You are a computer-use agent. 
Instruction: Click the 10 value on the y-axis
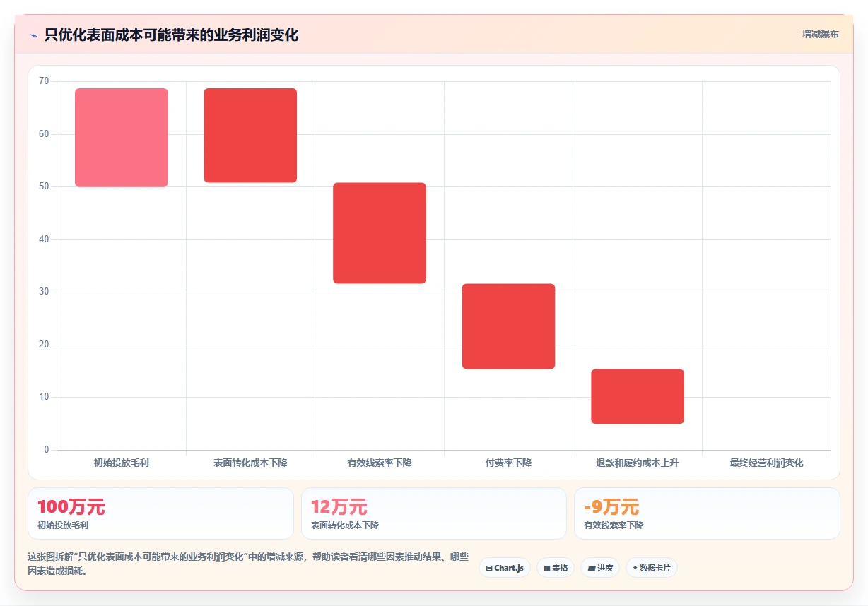[x=44, y=397]
